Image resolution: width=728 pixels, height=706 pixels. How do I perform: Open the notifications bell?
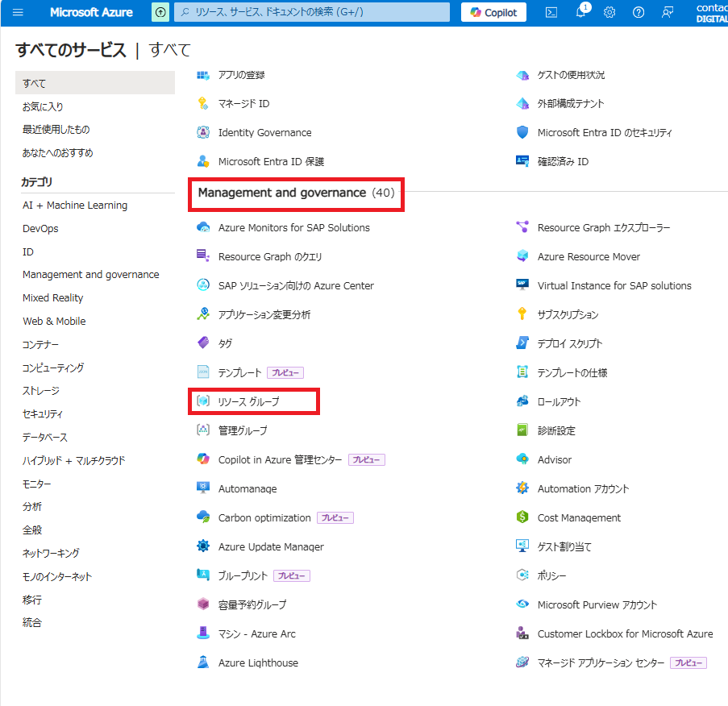(581, 11)
